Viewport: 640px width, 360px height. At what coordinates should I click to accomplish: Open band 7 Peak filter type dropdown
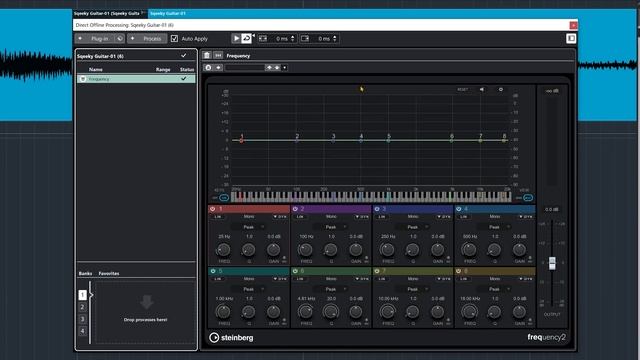pos(413,289)
